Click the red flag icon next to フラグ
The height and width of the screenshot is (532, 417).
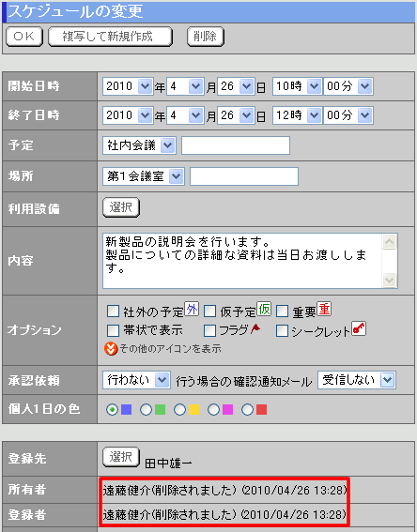pos(255,328)
